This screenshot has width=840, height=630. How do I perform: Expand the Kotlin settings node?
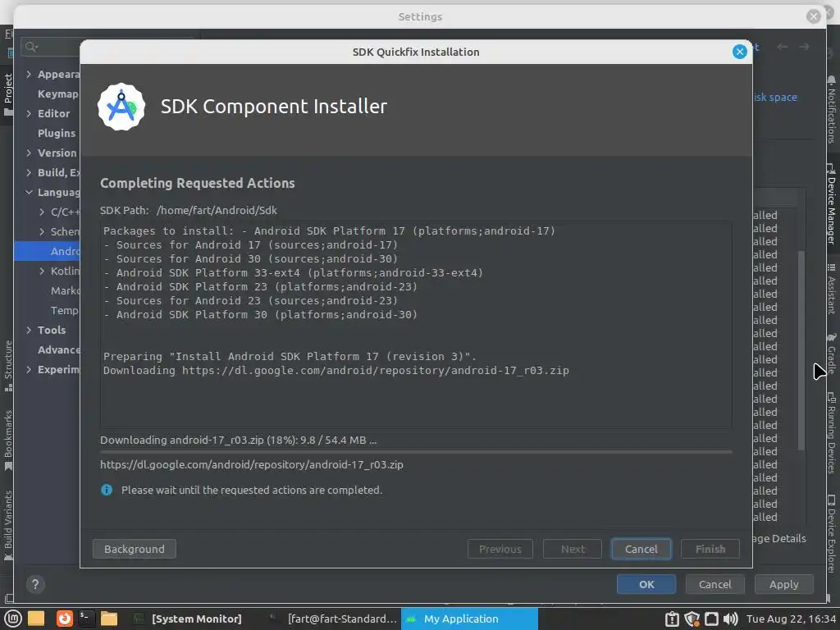[42, 271]
